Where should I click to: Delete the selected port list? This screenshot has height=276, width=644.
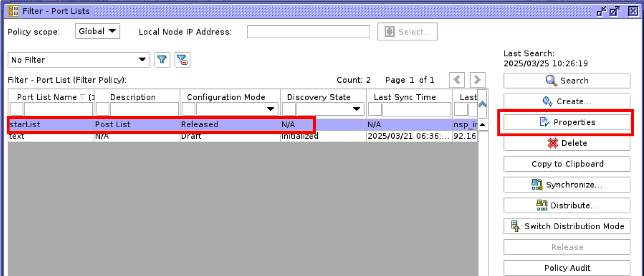pyautogui.click(x=567, y=143)
